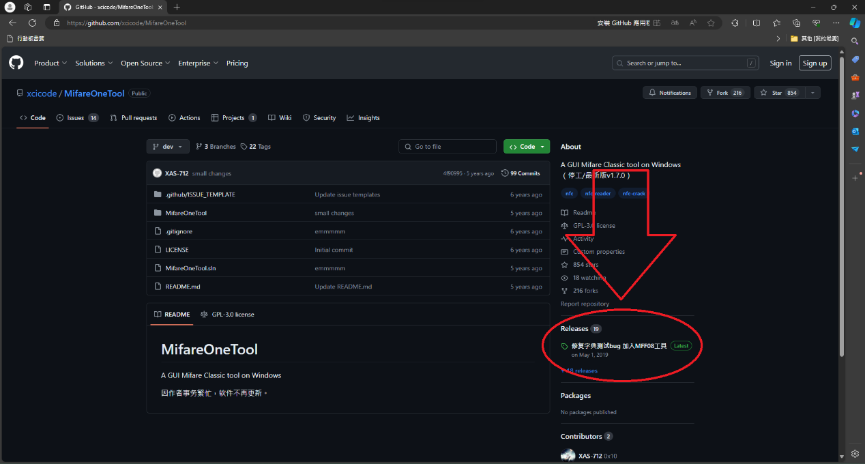Screen dimensions: 865x464
Task: Select the GPL-3.0 license tab
Action: [x=227, y=314]
